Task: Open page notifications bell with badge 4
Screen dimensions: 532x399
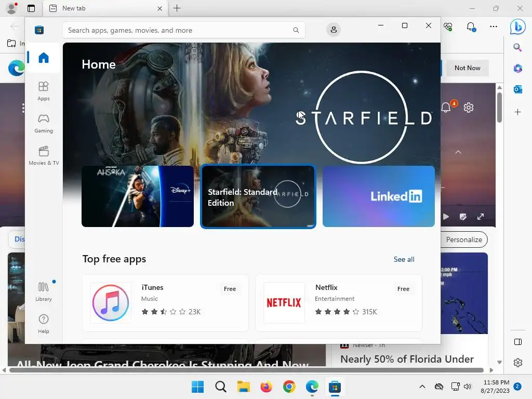Action: point(446,107)
